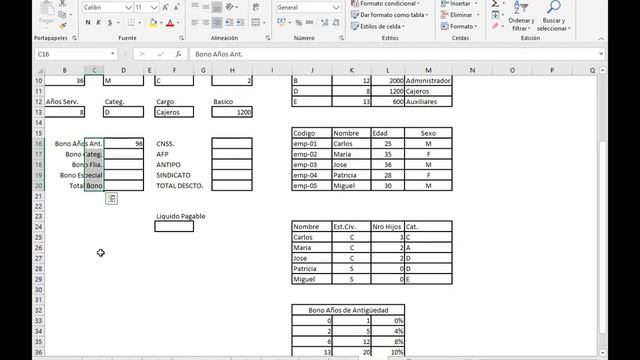Click the Increase Decimal icon
Image resolution: width=640 pixels, height=360 pixels.
coord(325,23)
